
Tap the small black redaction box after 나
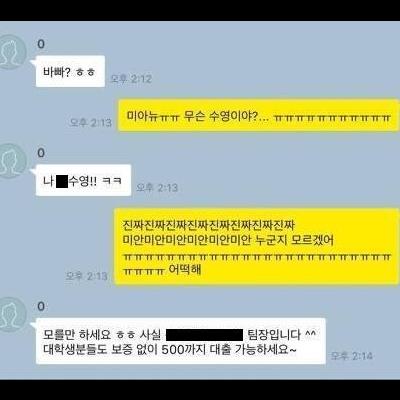(62, 182)
